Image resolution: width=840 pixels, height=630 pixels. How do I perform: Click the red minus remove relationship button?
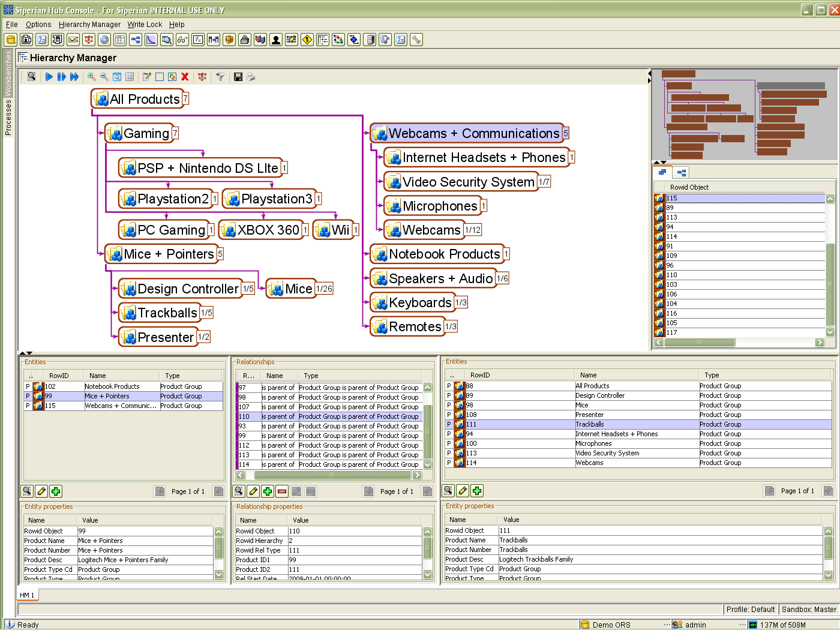pyautogui.click(x=282, y=491)
